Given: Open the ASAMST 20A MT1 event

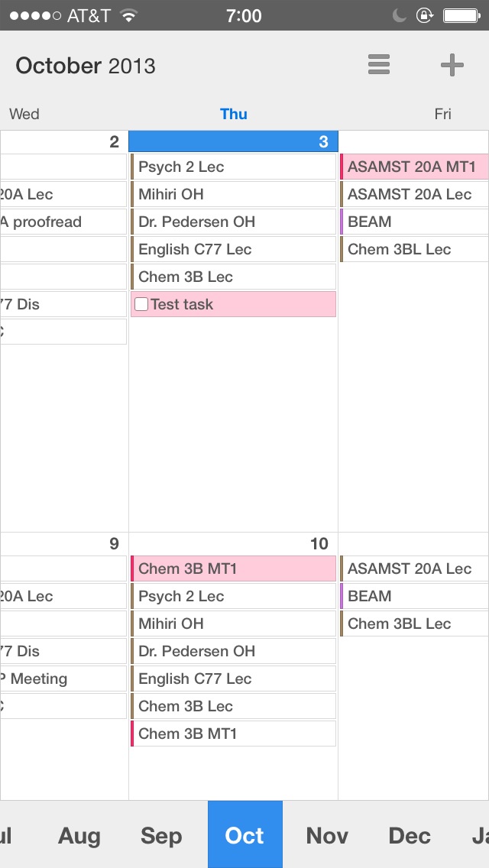Looking at the screenshot, I should pos(414,167).
